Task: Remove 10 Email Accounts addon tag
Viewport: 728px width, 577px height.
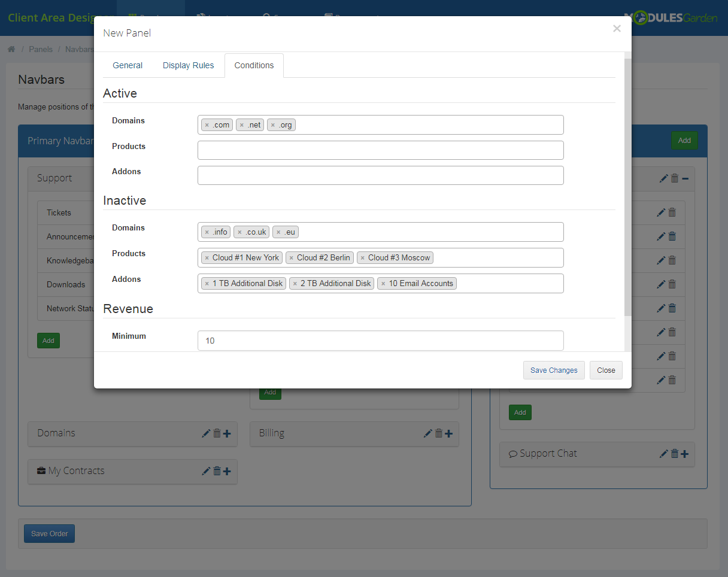Action: point(383,284)
